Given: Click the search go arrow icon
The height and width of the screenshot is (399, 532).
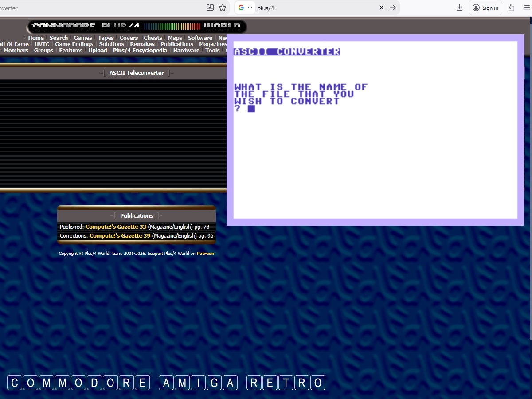Looking at the screenshot, I should click(392, 8).
